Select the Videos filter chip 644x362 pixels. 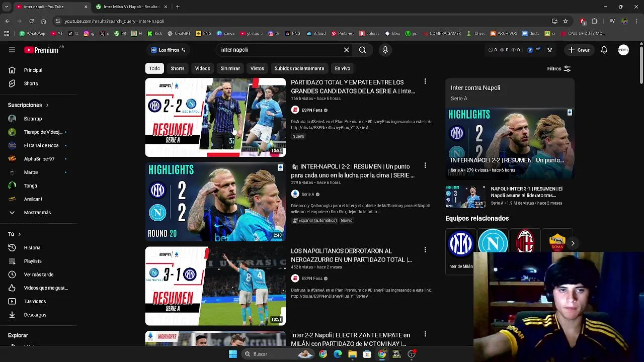point(203,68)
